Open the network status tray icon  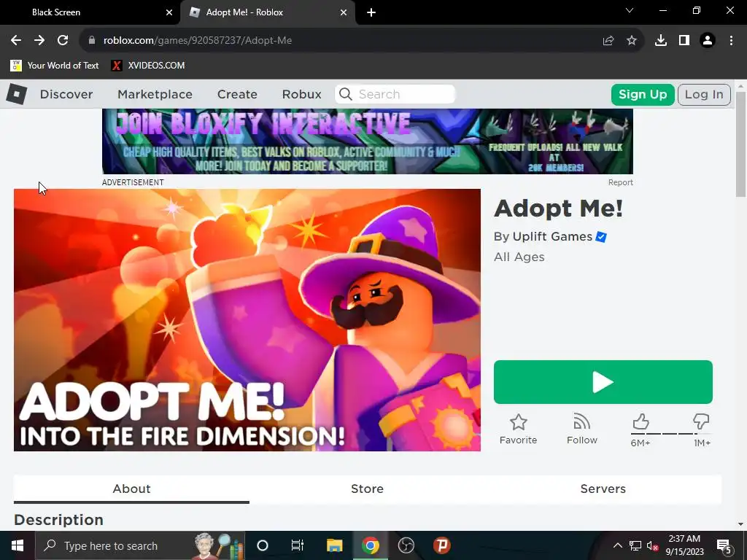[x=635, y=545]
